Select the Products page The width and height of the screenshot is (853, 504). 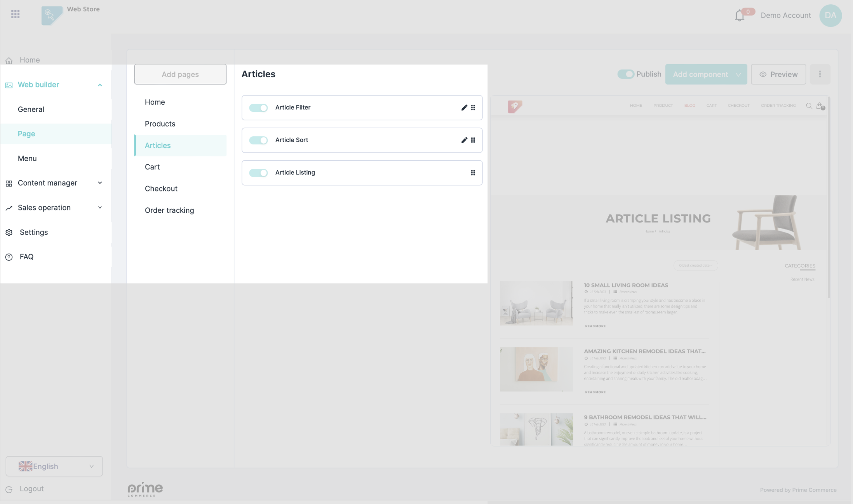point(160,124)
